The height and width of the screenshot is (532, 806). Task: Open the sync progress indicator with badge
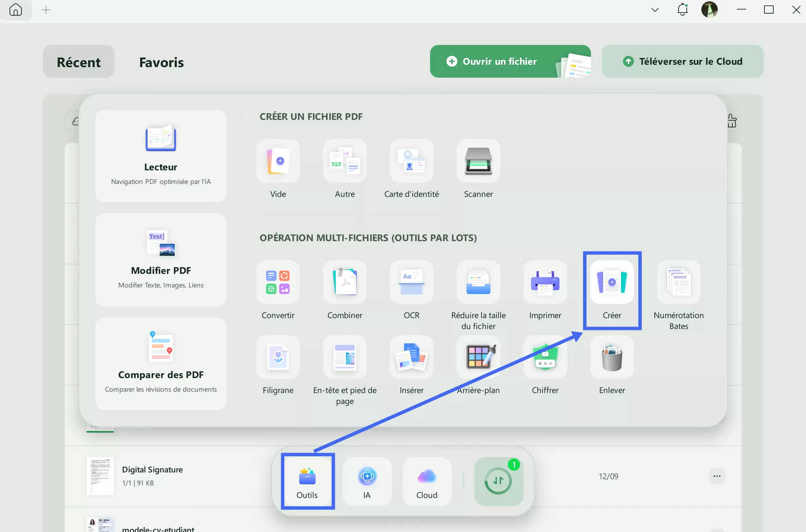[499, 481]
